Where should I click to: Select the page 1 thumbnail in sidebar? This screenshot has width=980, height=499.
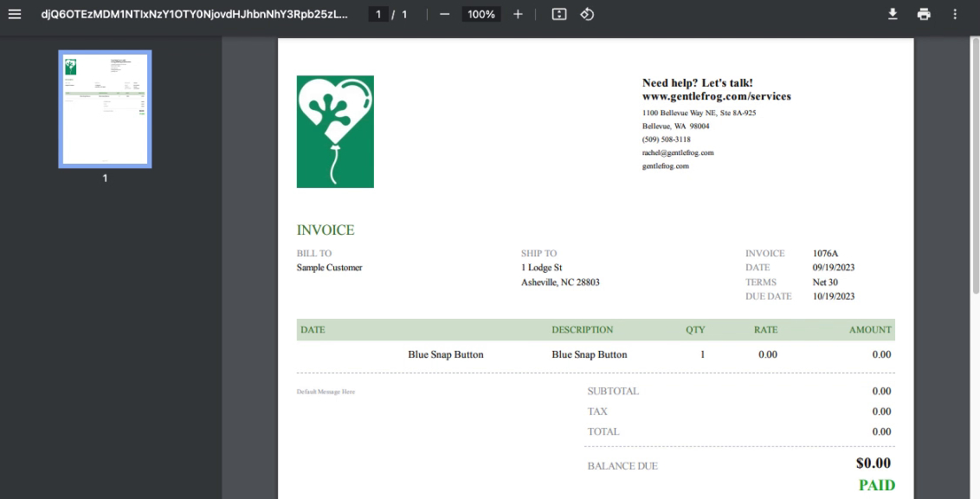[x=105, y=109]
